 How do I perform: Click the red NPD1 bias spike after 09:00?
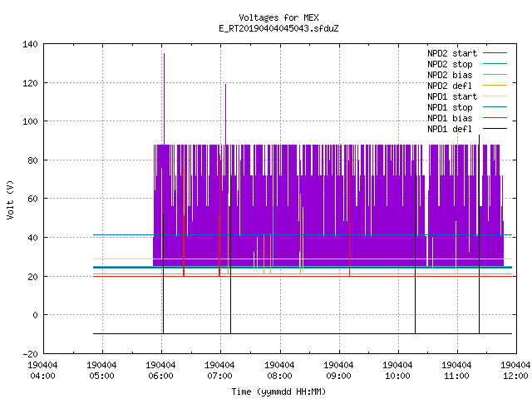pyautogui.click(x=349, y=215)
